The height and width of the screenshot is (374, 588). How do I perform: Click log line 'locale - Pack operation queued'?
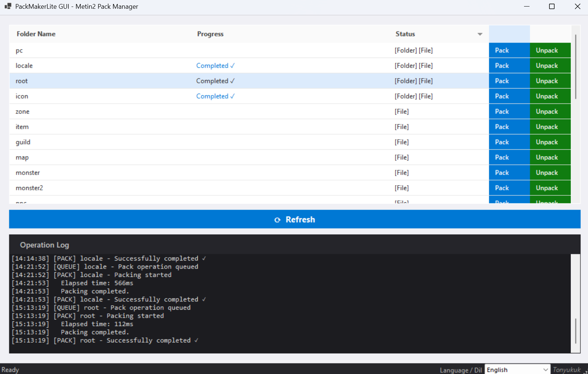[141, 267]
